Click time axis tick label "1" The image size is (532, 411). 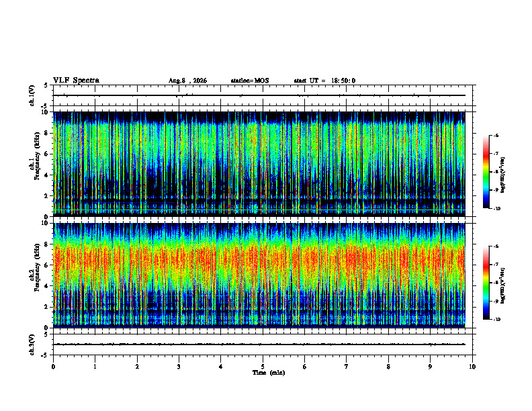[95, 367]
